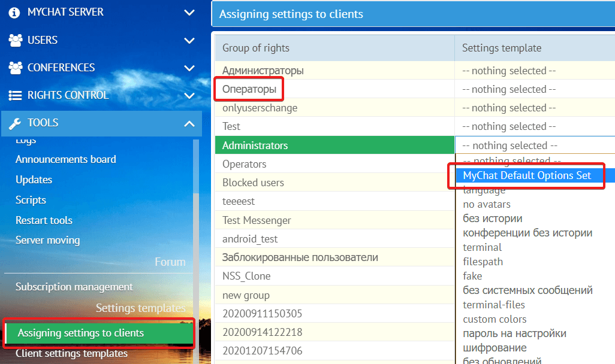Click the people icon next to USERS
Image resolution: width=615 pixels, height=364 pixels.
15,40
